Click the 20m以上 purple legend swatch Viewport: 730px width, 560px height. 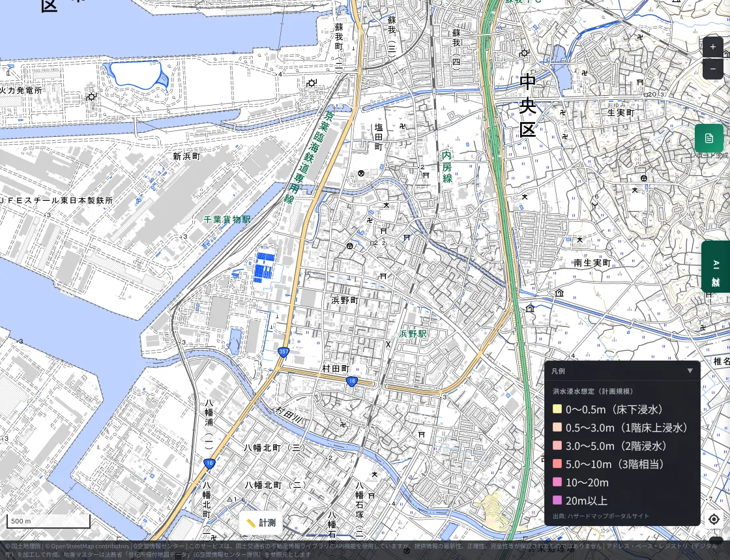pos(557,501)
